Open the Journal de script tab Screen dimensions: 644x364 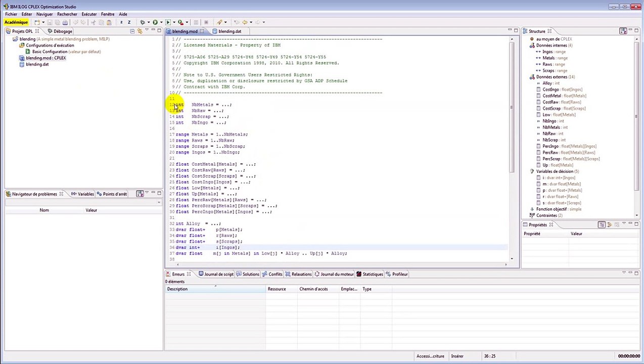click(x=216, y=274)
